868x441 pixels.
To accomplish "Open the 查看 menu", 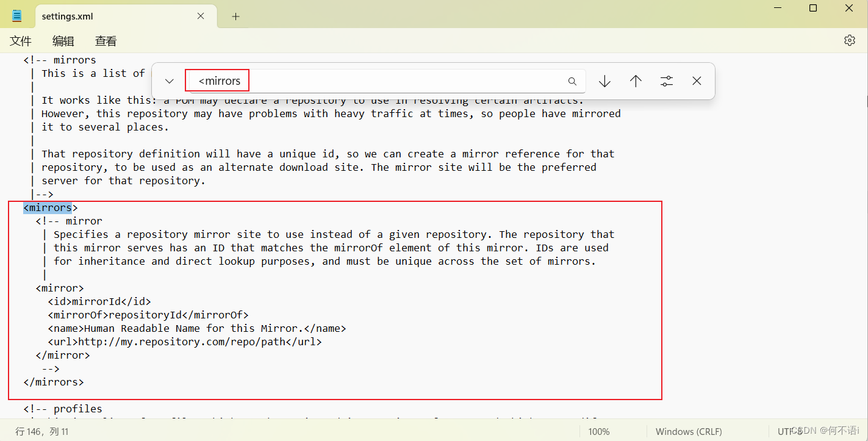I will [x=106, y=41].
